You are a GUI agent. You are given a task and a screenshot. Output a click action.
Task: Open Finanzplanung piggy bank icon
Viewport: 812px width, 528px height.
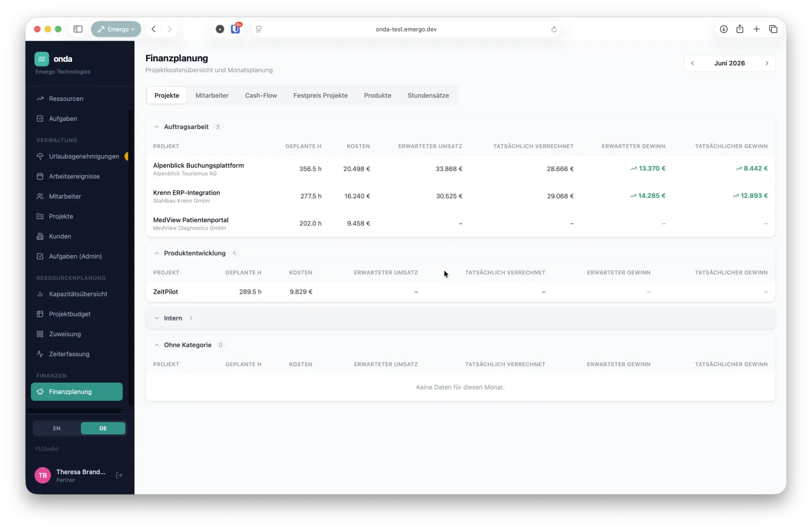(x=40, y=392)
